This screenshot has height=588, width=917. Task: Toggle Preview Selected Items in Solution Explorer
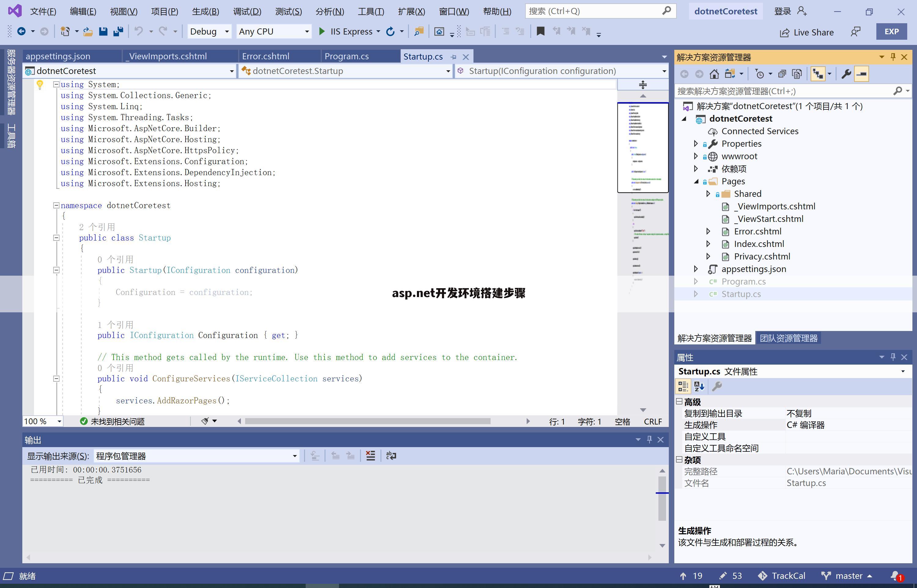[x=862, y=74]
